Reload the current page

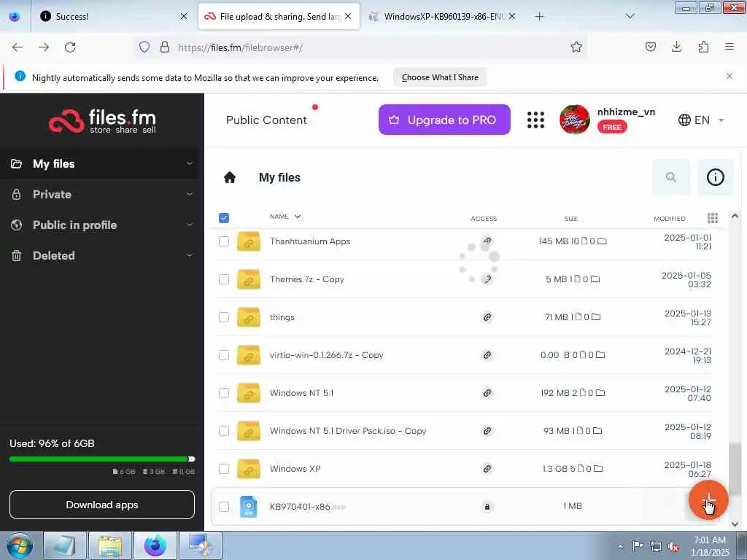click(70, 47)
